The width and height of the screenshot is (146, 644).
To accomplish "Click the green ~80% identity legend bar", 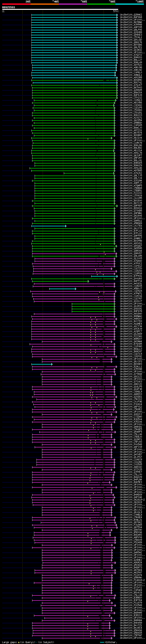I will [101, 4].
